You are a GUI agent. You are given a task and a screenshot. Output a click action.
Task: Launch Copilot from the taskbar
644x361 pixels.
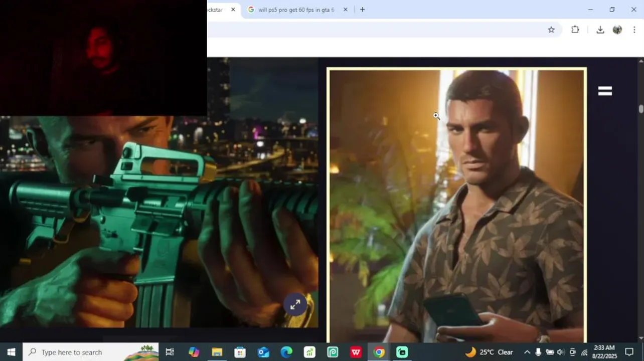[194, 352]
